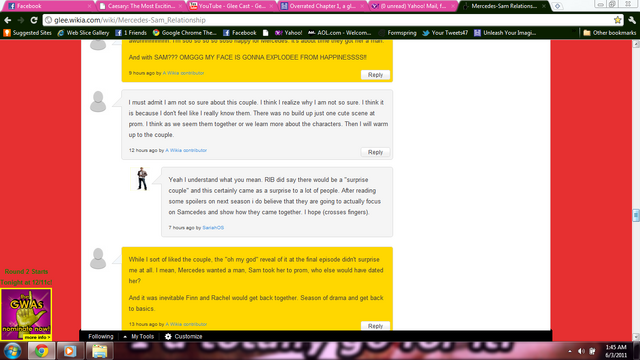Reply to the 9 hours ago comment

coord(375,75)
